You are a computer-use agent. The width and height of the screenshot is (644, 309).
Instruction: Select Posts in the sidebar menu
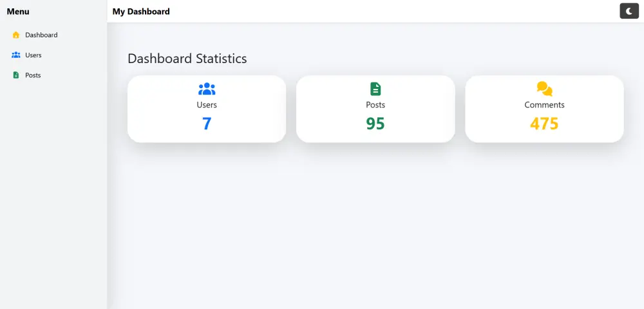33,75
